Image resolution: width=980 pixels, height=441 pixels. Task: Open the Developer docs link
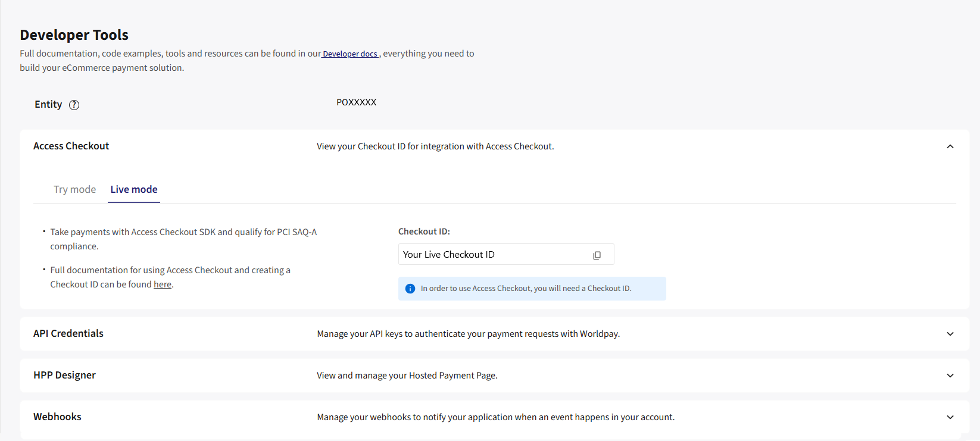350,54
